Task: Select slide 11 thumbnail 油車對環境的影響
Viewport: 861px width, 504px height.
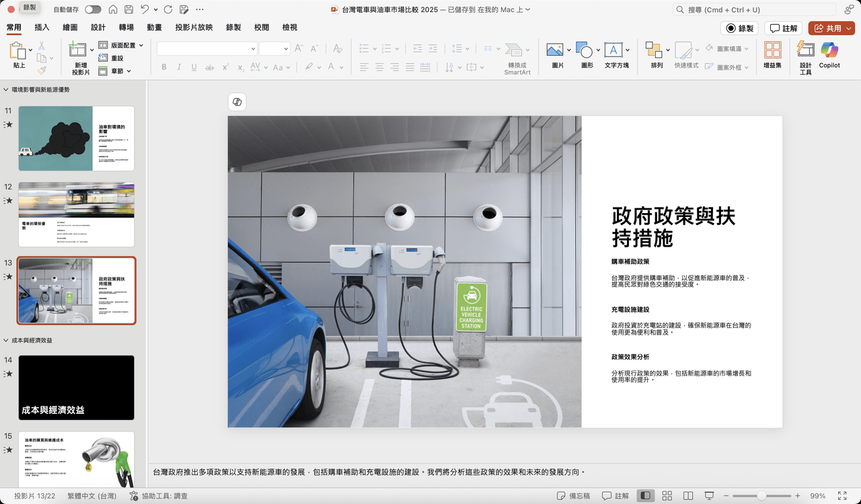Action: click(x=76, y=138)
